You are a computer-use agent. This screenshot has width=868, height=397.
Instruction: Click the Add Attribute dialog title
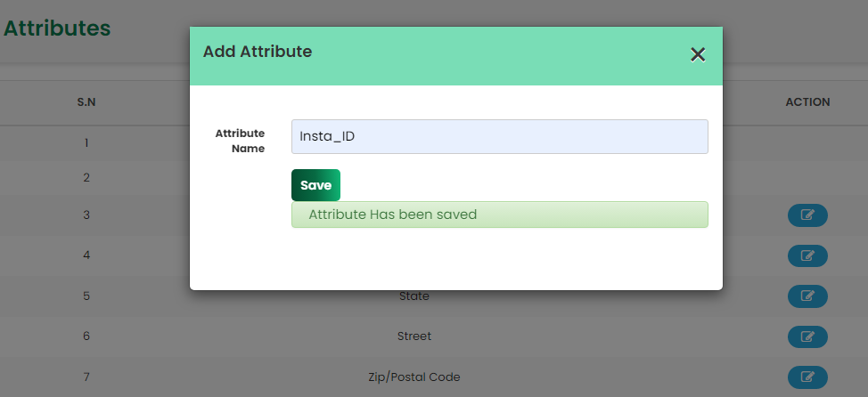pos(258,52)
